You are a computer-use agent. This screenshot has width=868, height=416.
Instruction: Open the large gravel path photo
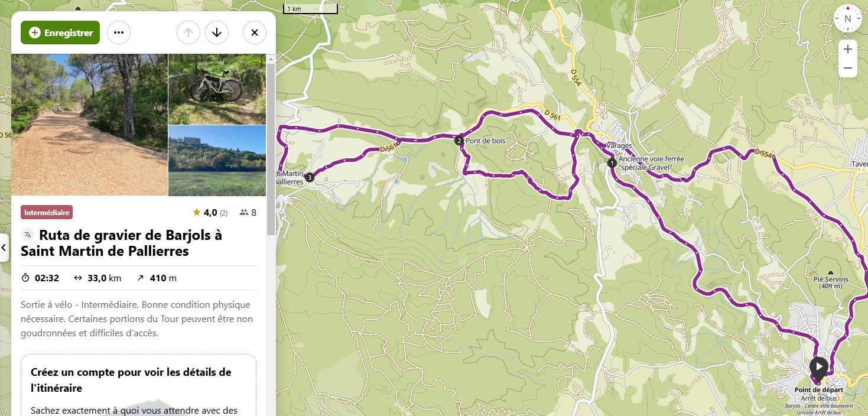(89, 125)
